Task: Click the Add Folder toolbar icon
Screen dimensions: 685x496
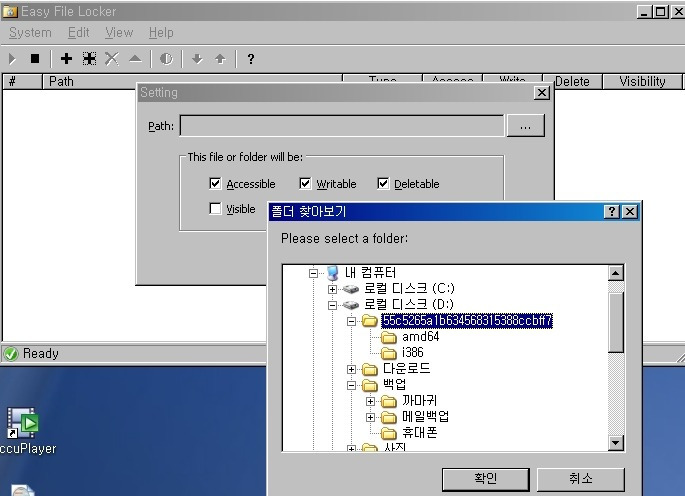Action: [x=90, y=59]
